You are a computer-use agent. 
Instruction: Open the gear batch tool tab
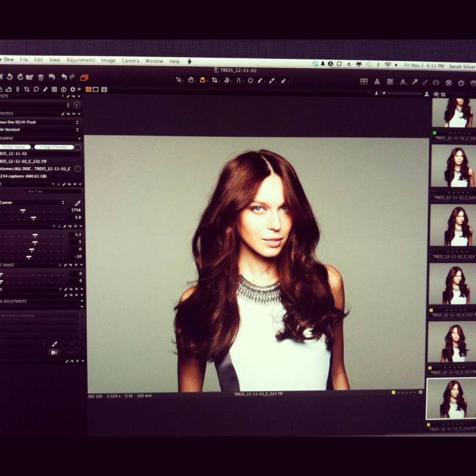tap(73, 89)
